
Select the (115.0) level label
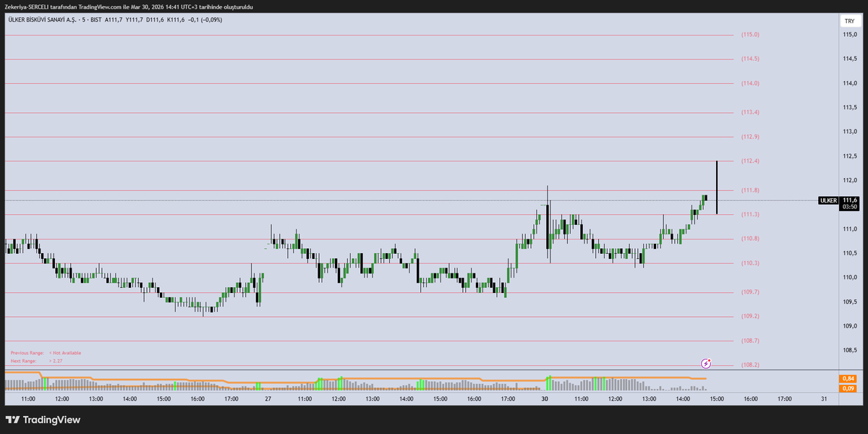[x=750, y=35]
